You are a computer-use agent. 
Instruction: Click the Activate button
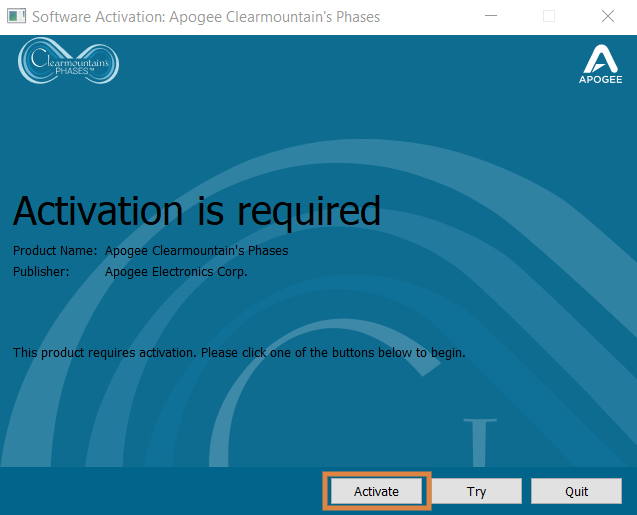tap(376, 491)
